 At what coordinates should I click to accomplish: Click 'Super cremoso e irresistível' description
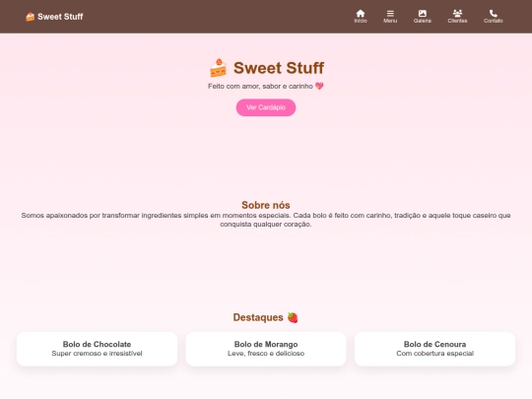[97, 354]
